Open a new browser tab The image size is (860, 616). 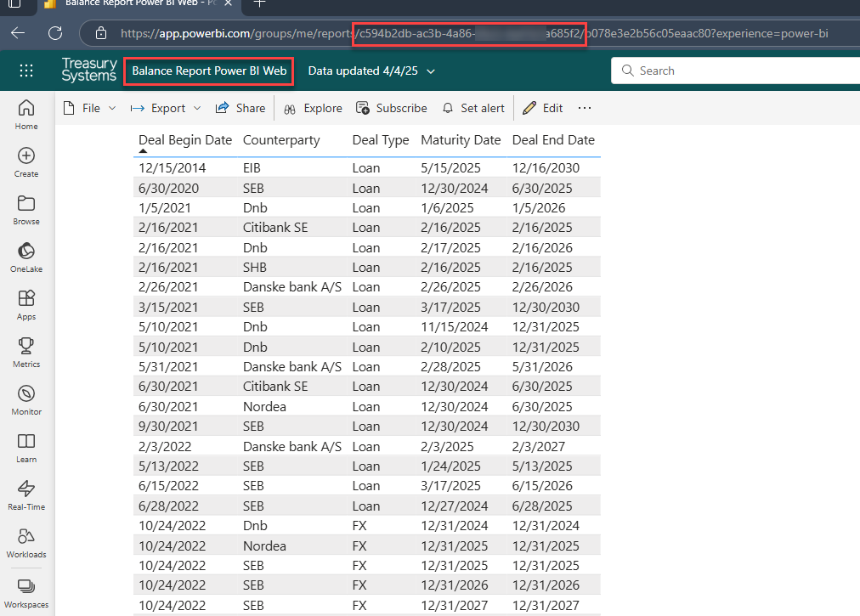259,3
